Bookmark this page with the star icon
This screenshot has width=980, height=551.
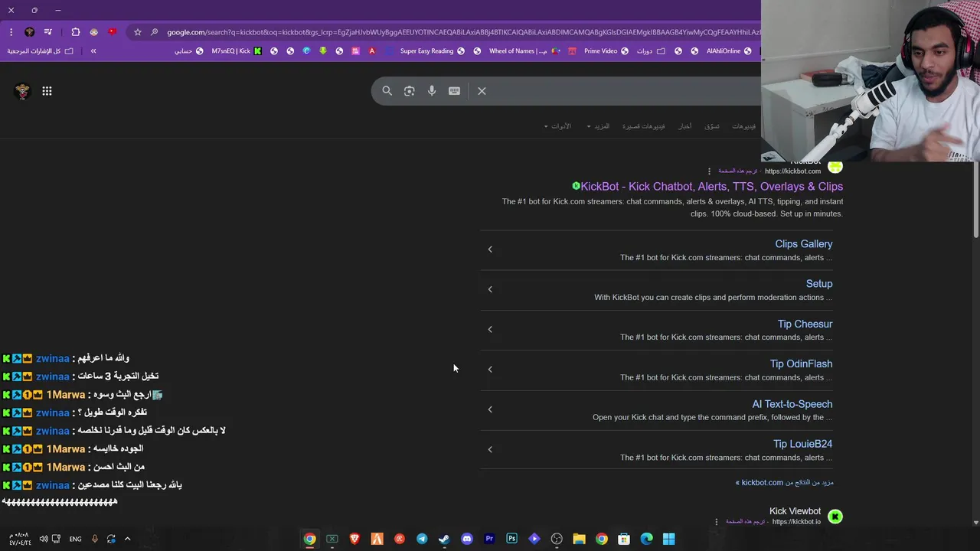point(137,32)
